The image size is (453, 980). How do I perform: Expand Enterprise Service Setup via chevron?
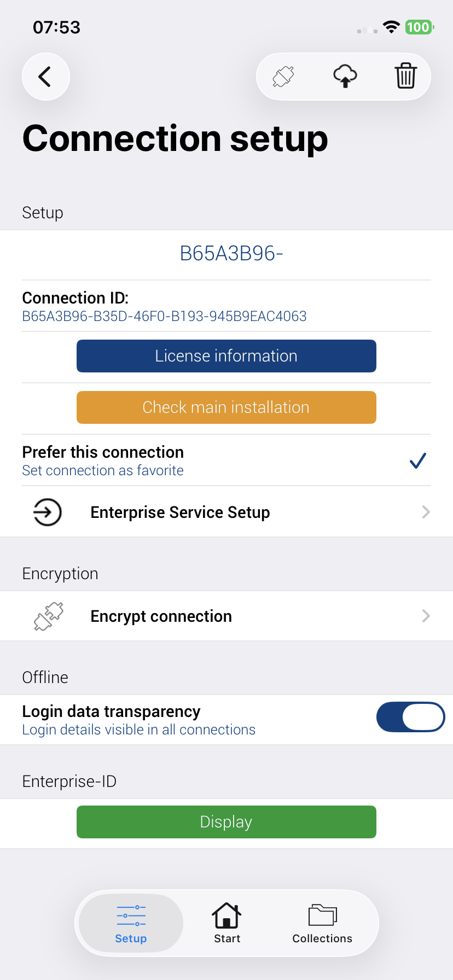pyautogui.click(x=426, y=512)
